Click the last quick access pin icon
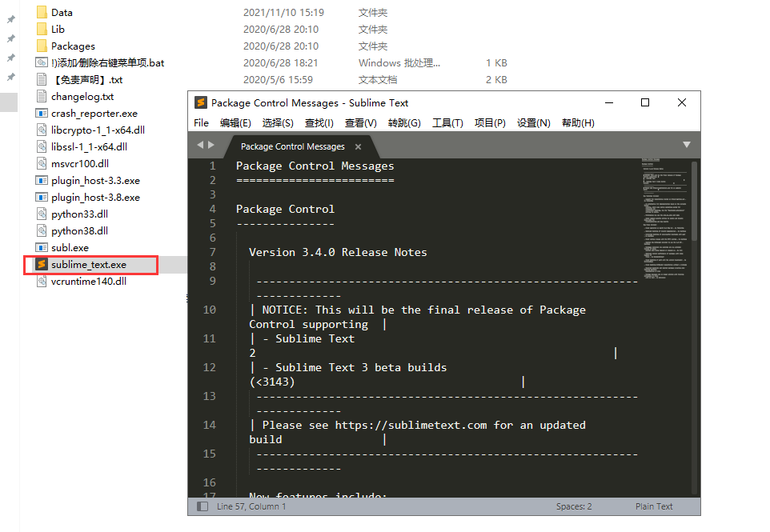Screen dimensions: 770x532 [x=10, y=77]
